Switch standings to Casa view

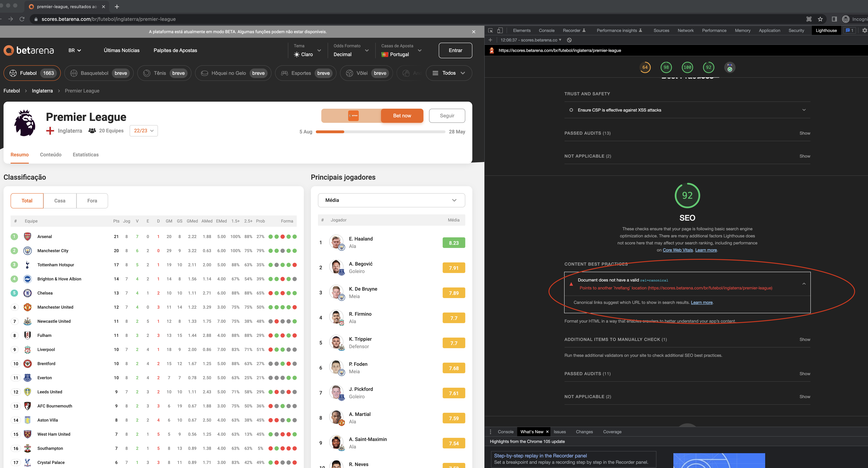[60, 200]
